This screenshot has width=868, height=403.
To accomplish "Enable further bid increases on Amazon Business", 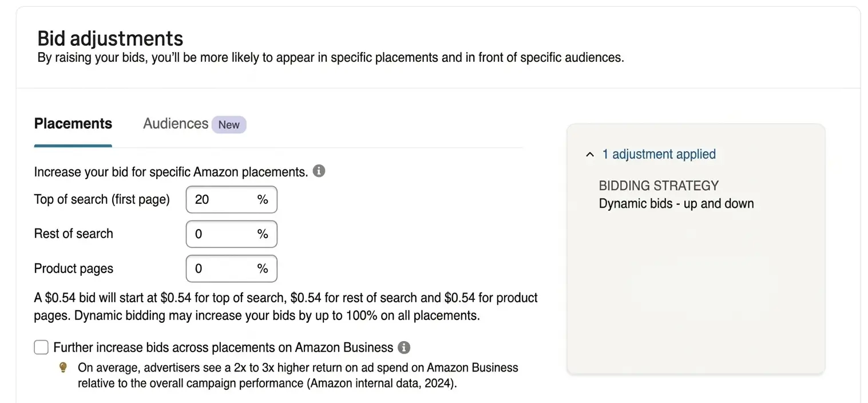I will 41,347.
